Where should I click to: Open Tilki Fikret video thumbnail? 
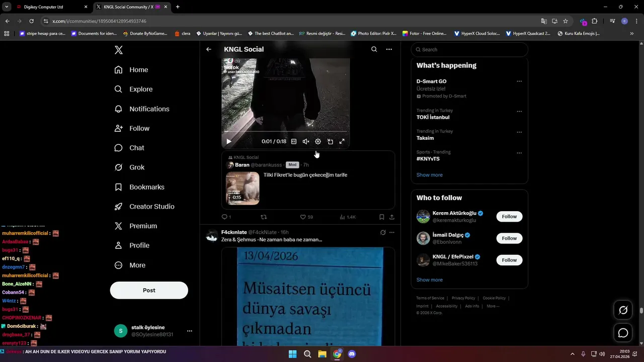pyautogui.click(x=243, y=188)
